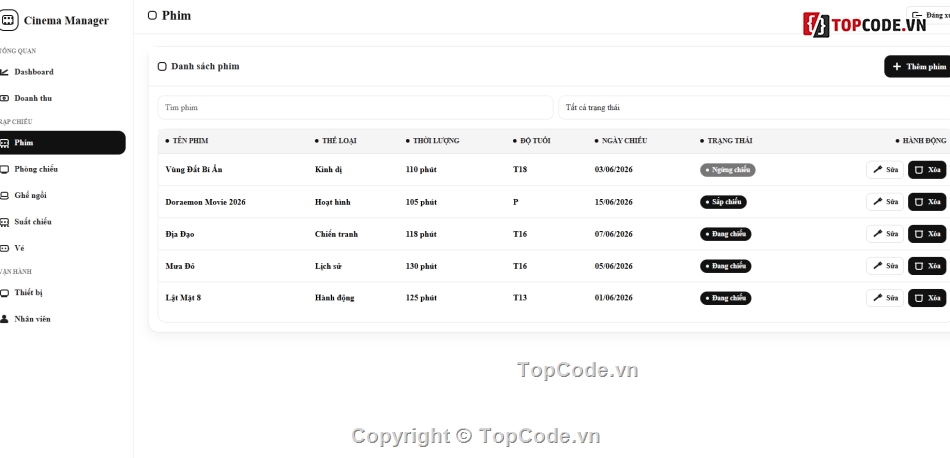Open the Tất cả trạng thái dropdown
This screenshot has width=950, height=458.
754,108
